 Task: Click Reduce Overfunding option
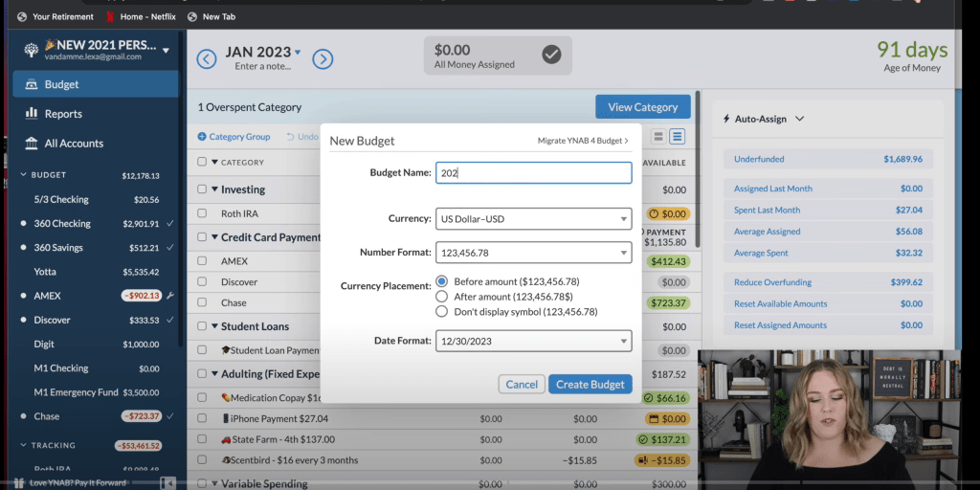pos(828,282)
